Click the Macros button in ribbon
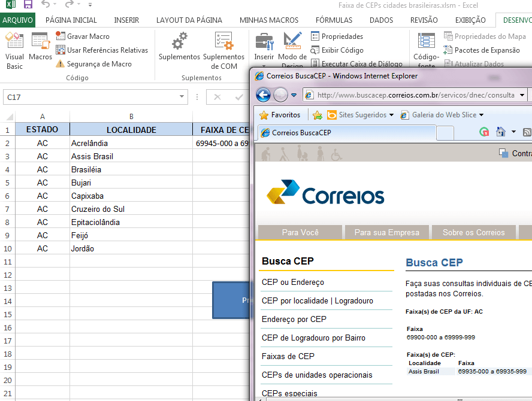Screen dimensions: 532x401 pos(41,47)
